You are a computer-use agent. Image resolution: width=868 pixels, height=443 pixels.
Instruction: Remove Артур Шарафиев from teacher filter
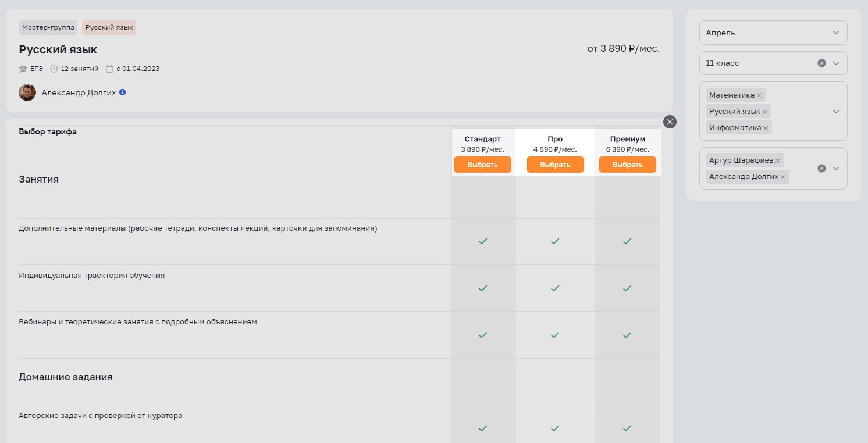778,160
